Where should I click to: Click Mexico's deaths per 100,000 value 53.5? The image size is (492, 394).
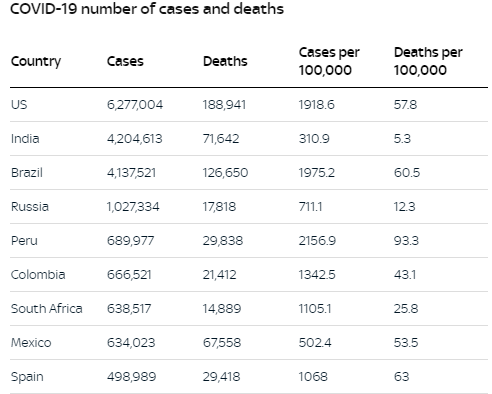point(406,343)
